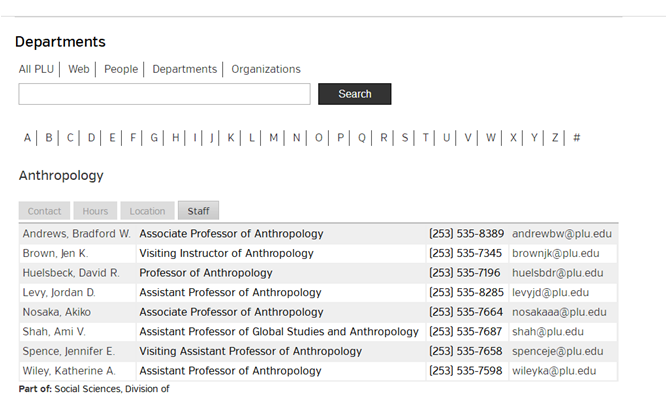The height and width of the screenshot is (407, 666).
Task: Click Katherine A. Wiley's name
Action: coord(69,371)
